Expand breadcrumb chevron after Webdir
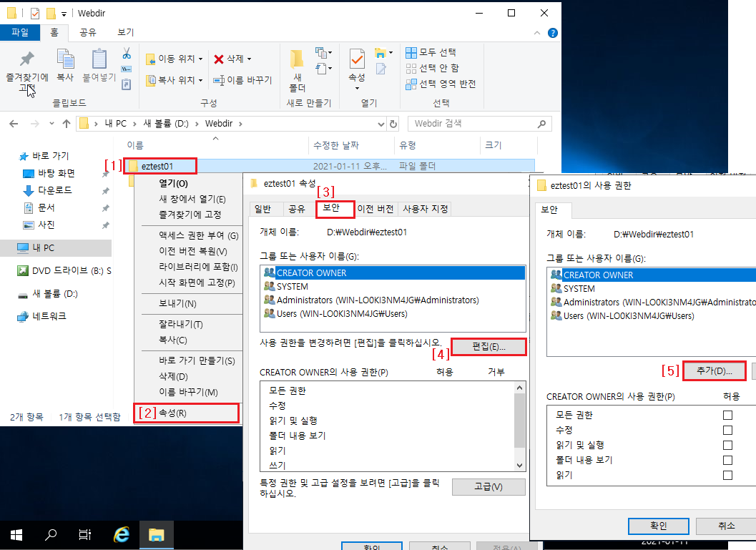Image resolution: width=756 pixels, height=550 pixels. click(240, 124)
